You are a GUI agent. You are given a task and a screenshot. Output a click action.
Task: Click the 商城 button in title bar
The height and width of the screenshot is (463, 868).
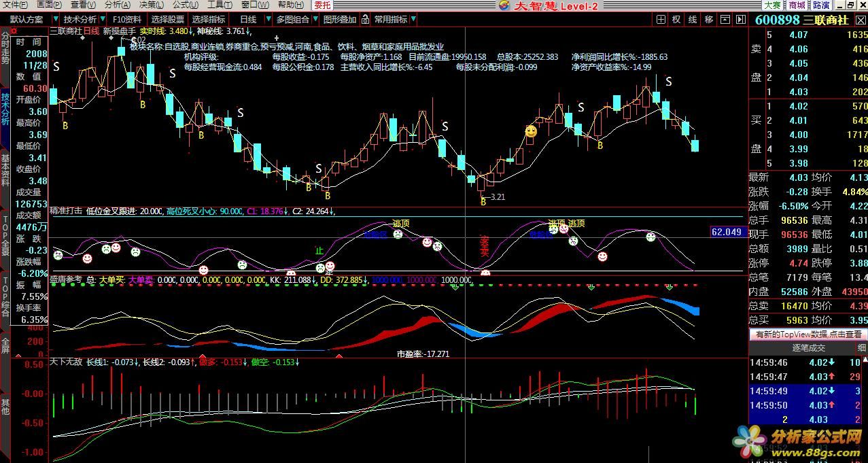(797, 5)
